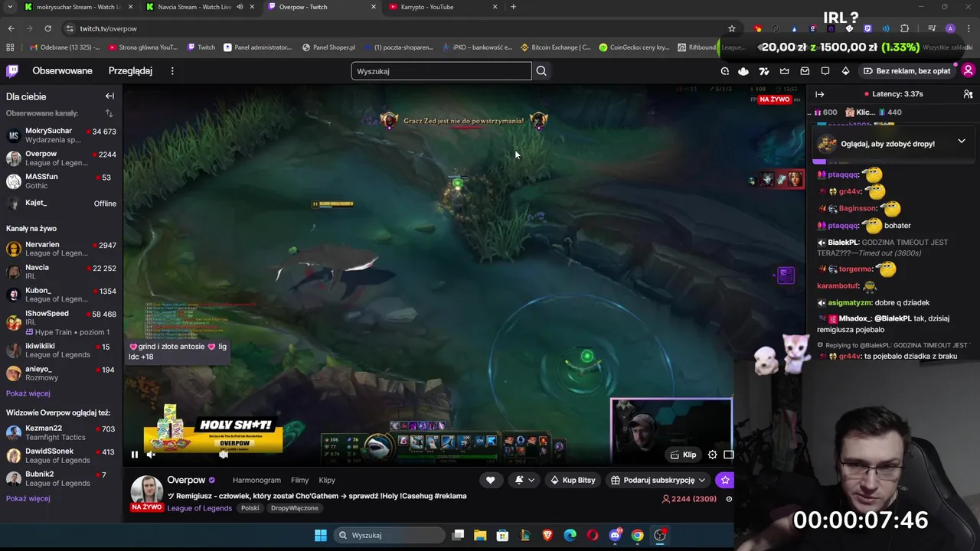
Task: Open the Harmonogram channel tab
Action: tap(256, 481)
